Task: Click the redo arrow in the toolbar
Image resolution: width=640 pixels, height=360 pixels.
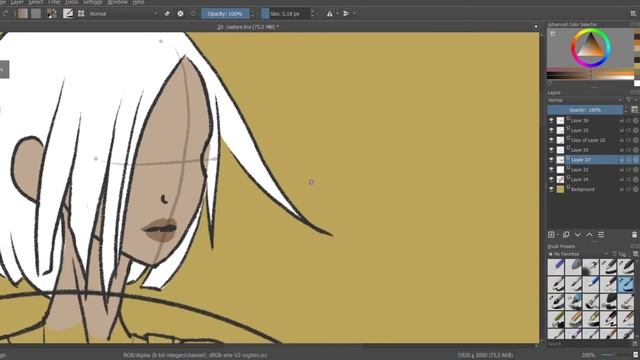Action: [5, 13]
